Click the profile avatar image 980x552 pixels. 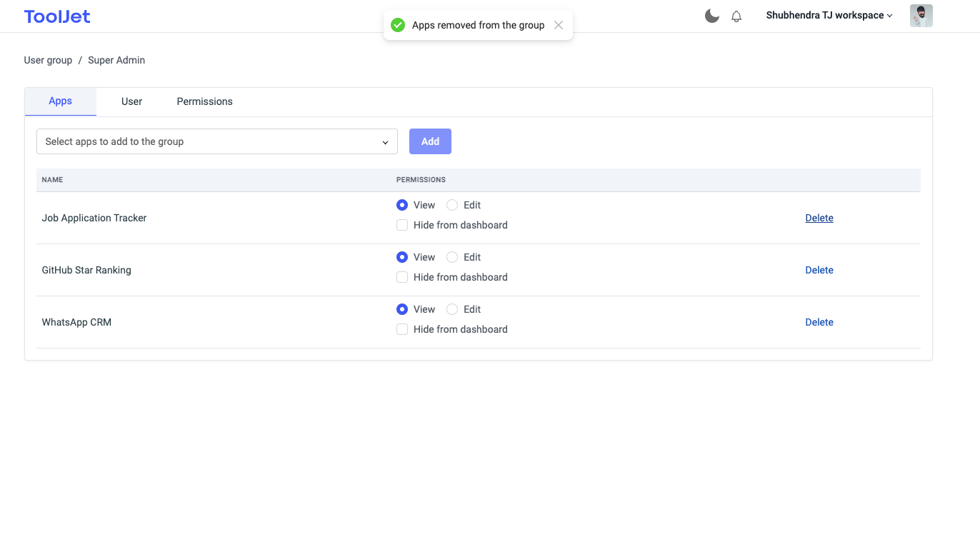(x=921, y=15)
